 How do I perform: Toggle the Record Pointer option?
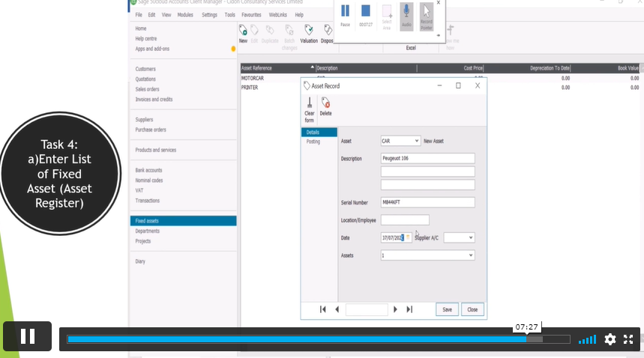[427, 16]
